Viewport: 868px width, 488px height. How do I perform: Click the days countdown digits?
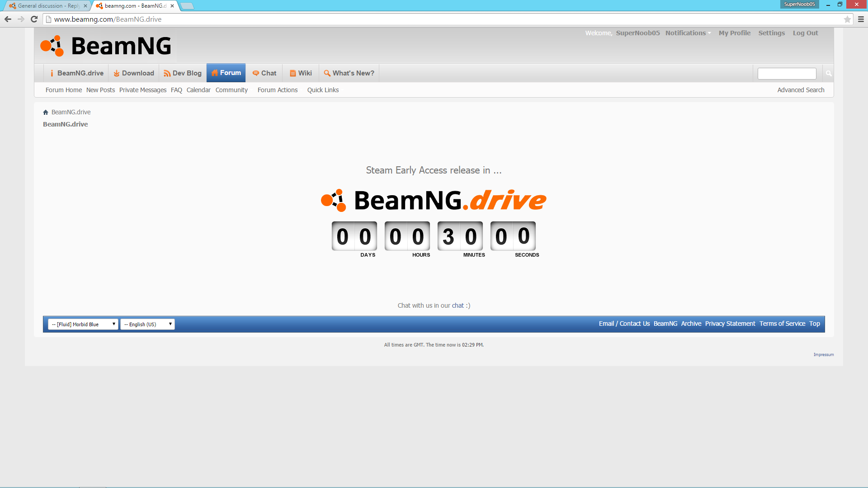tap(354, 236)
